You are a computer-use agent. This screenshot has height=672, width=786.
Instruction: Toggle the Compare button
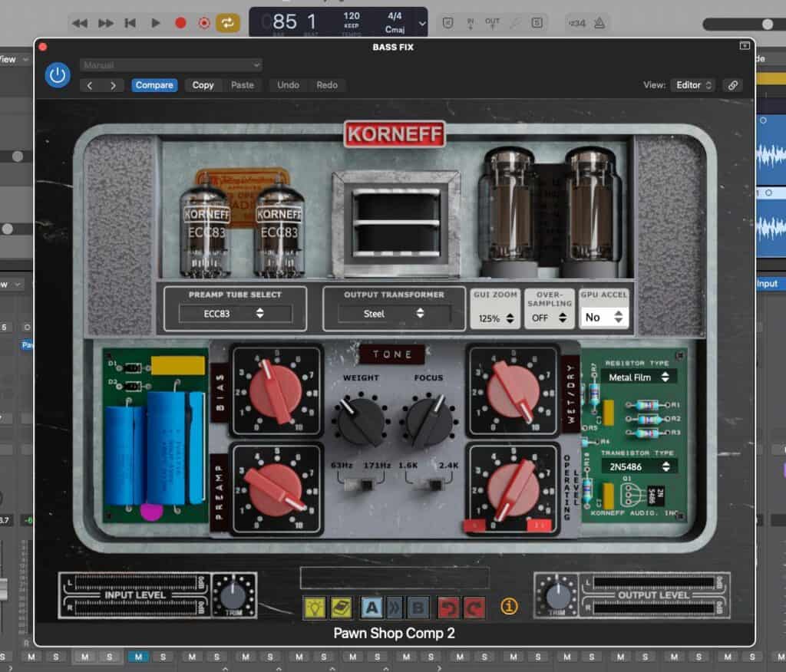[154, 85]
